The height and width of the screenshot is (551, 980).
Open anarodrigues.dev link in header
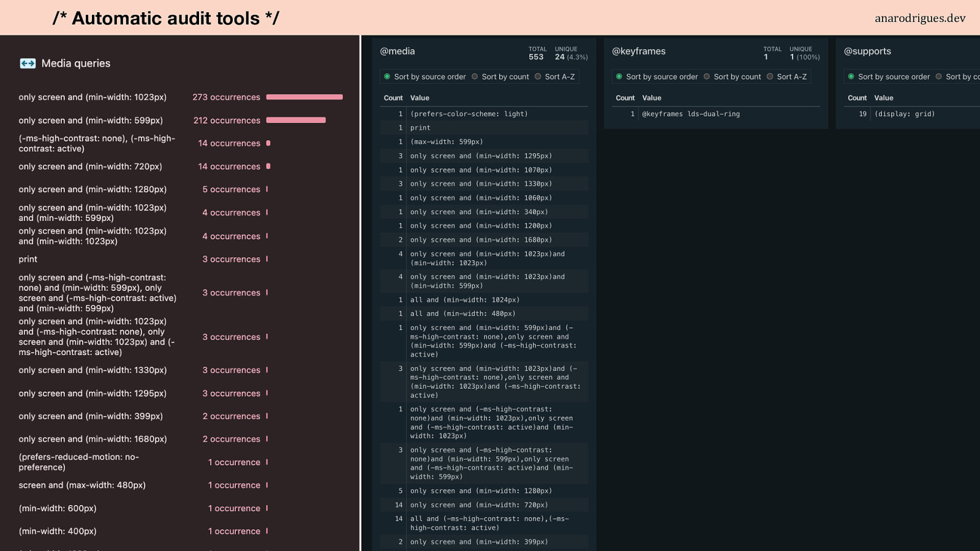point(920,18)
